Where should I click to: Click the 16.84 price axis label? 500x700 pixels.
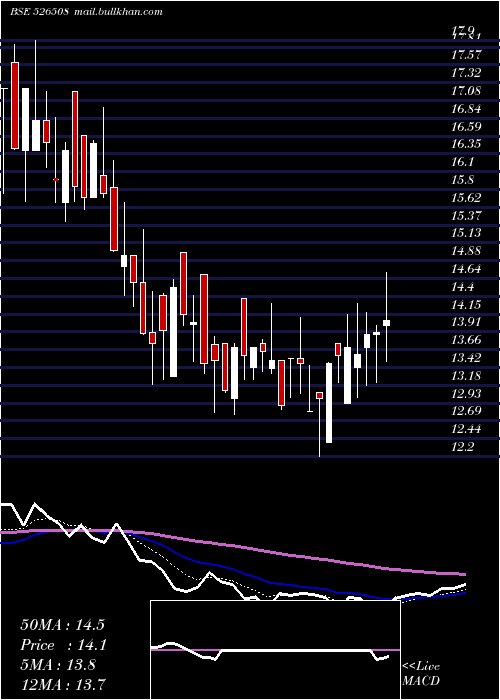(x=466, y=108)
